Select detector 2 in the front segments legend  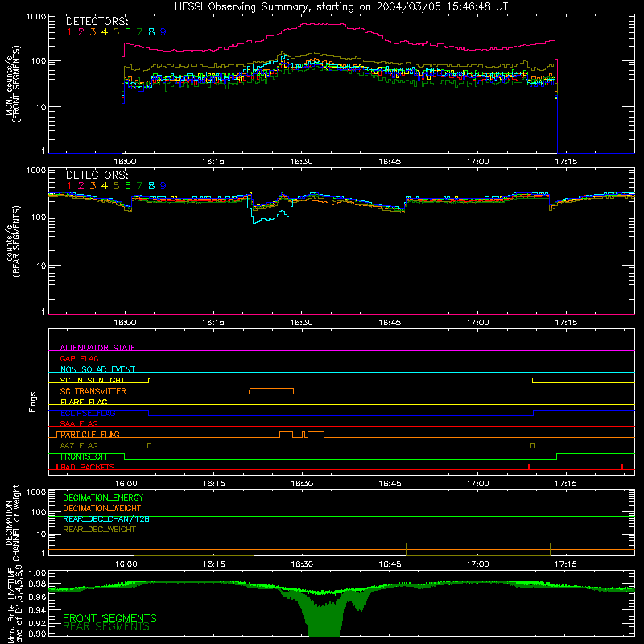coord(81,32)
